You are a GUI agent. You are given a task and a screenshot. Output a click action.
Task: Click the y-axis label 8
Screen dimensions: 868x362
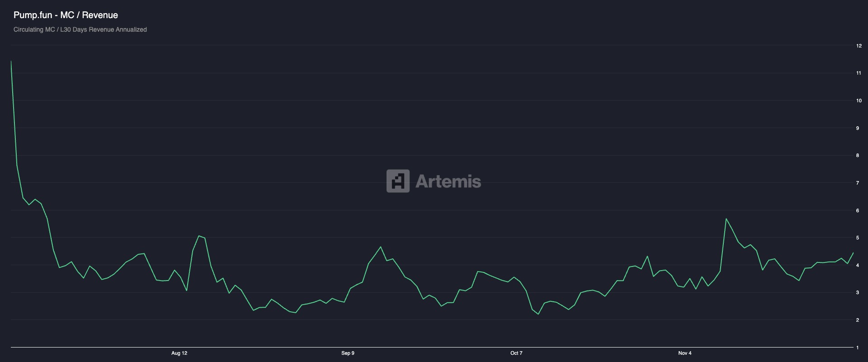click(857, 155)
